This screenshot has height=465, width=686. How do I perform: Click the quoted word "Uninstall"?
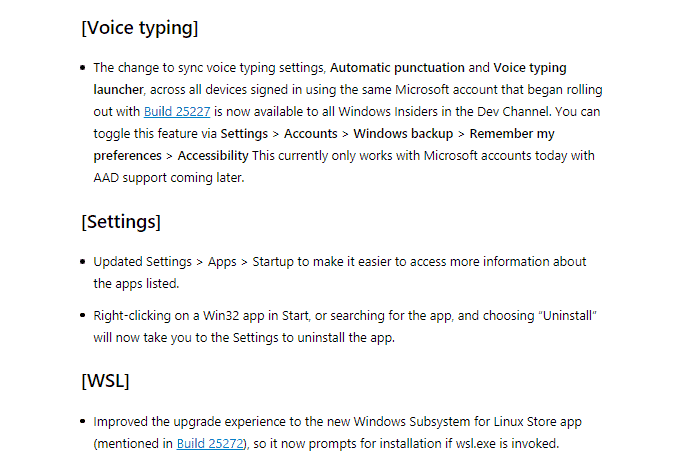[568, 316]
